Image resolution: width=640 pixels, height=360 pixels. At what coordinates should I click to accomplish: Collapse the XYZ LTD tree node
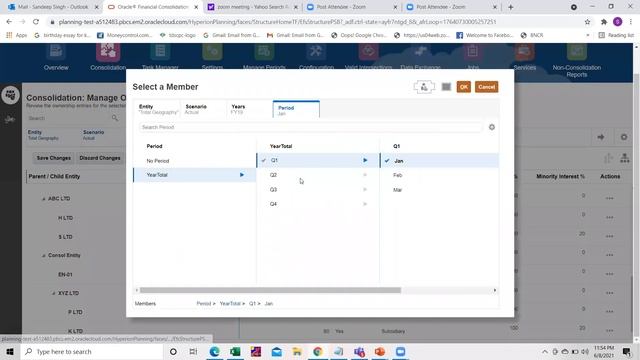point(53,293)
